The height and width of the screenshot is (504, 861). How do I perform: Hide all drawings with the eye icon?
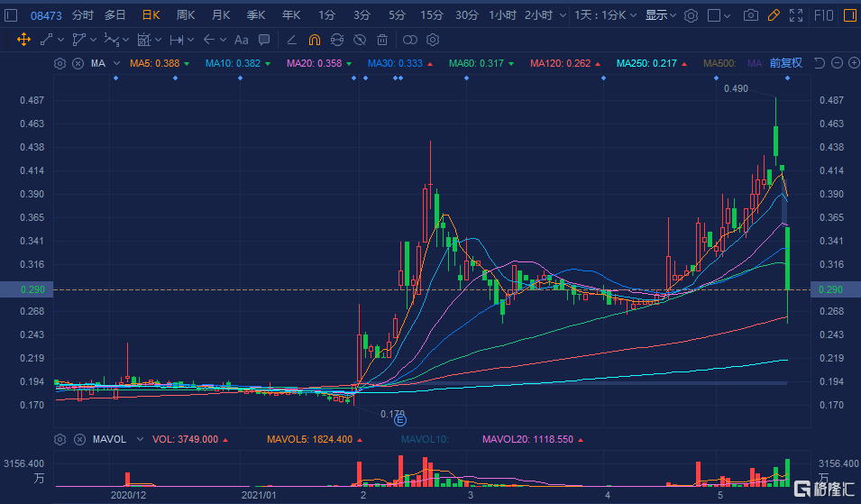pyautogui.click(x=359, y=40)
